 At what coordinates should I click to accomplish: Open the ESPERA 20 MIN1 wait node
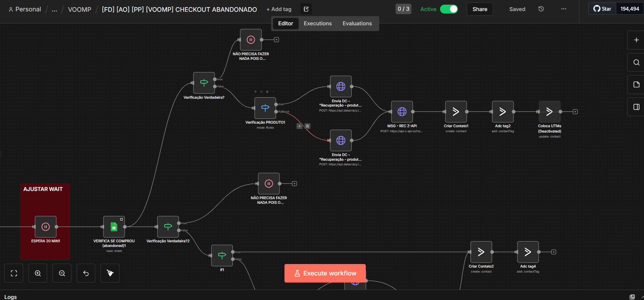click(x=46, y=227)
